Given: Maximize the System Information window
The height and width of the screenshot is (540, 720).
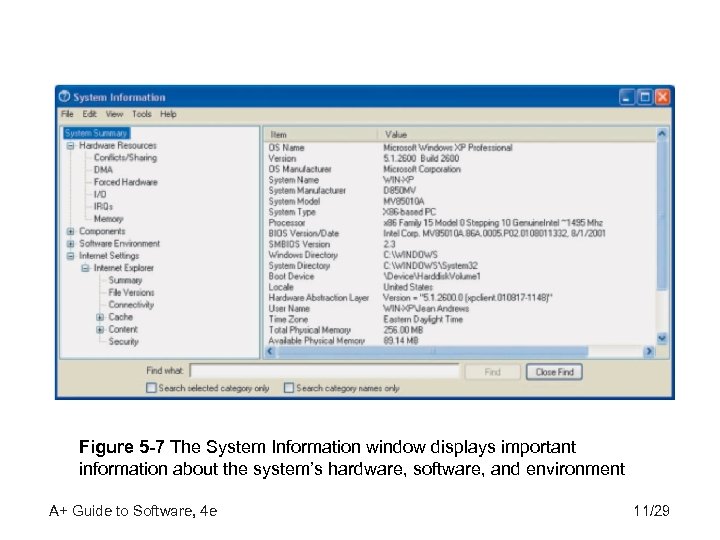Looking at the screenshot, I should tap(645, 97).
